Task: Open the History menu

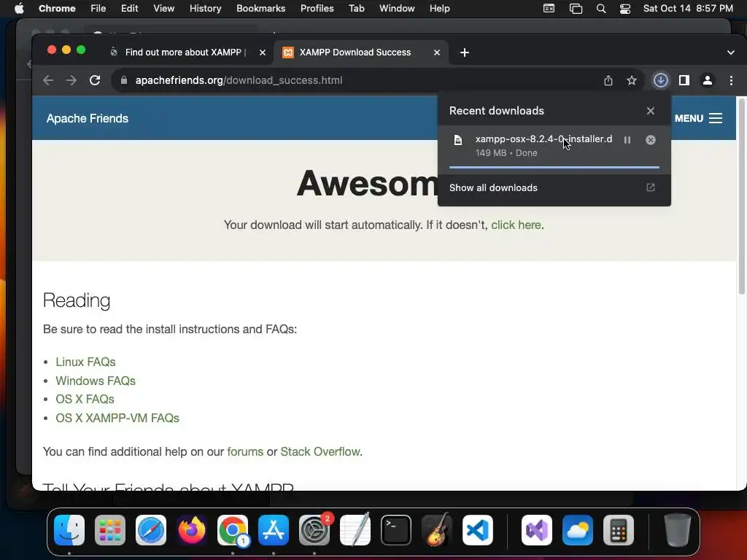Action: tap(205, 9)
